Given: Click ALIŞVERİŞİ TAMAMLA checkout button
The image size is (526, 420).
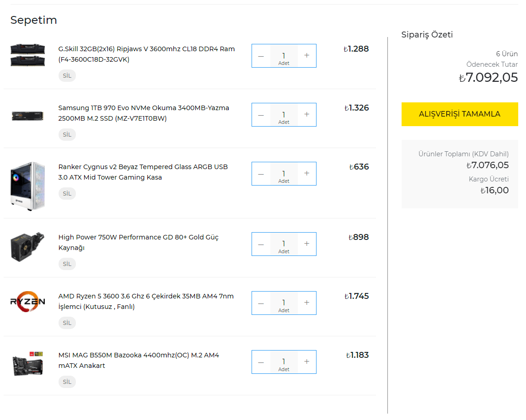Looking at the screenshot, I should click(x=460, y=114).
